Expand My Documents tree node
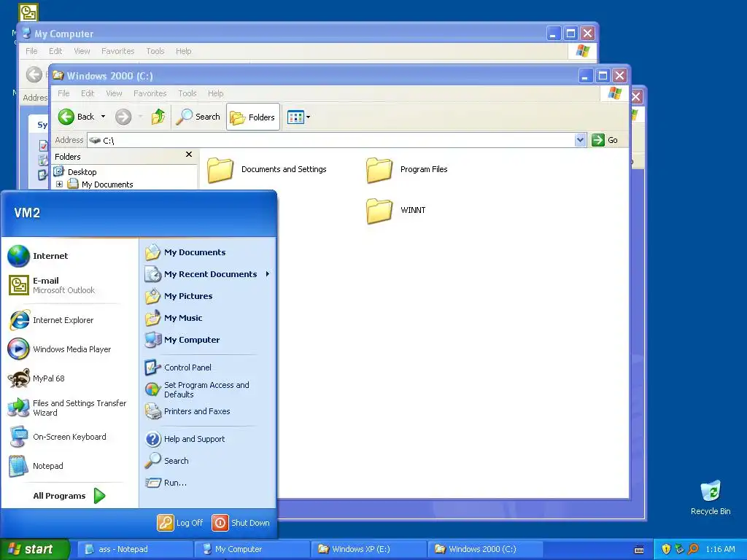This screenshot has width=747, height=560. coord(60,184)
